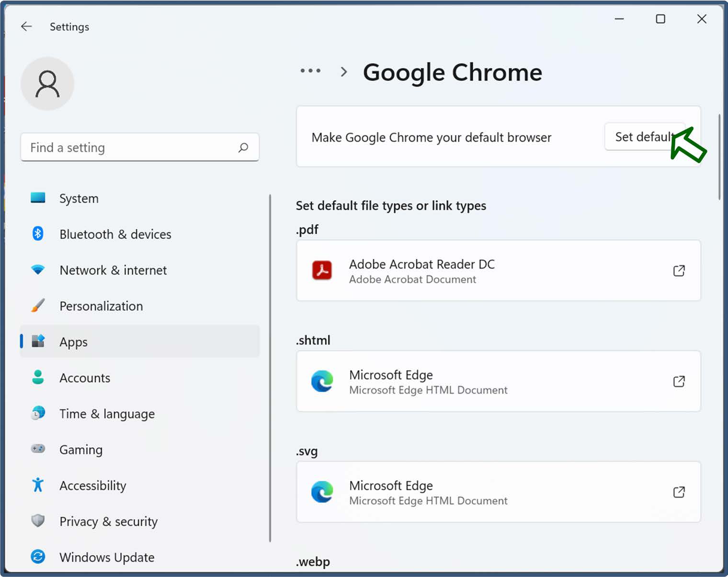Maximize the Settings window
The height and width of the screenshot is (577, 728).
(x=660, y=19)
